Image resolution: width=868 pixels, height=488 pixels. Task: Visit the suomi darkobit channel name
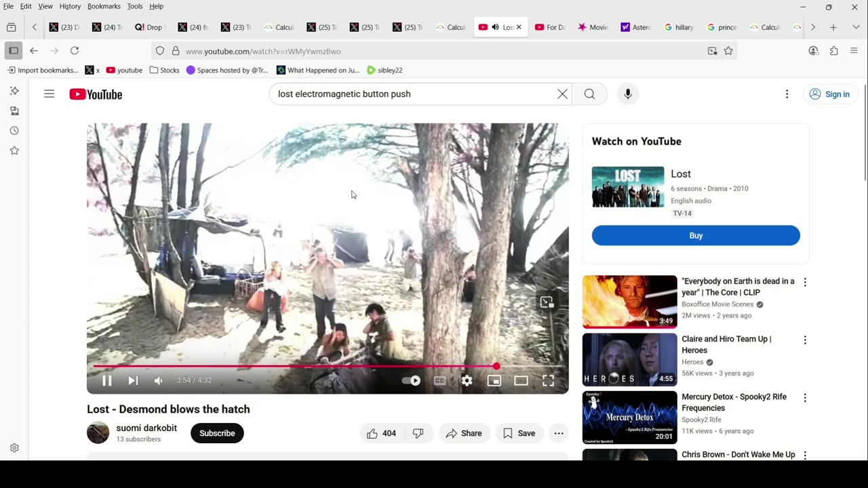pos(146,428)
